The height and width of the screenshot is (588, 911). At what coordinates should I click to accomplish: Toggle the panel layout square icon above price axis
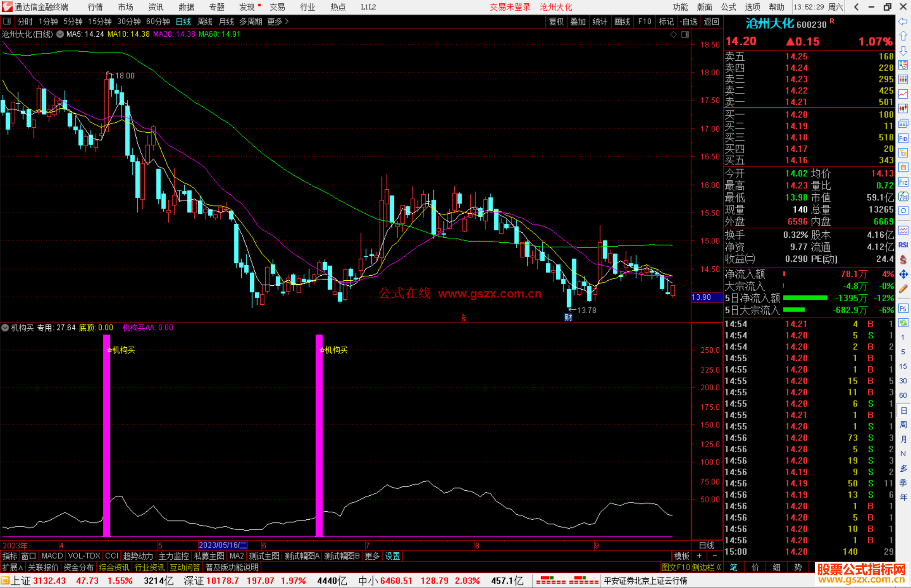[x=685, y=34]
